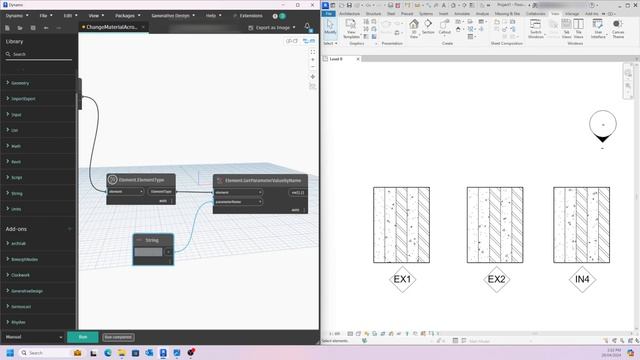Image resolution: width=640 pixels, height=360 pixels.
Task: Switch to Architecture tab in Revit
Action: pyautogui.click(x=349, y=14)
